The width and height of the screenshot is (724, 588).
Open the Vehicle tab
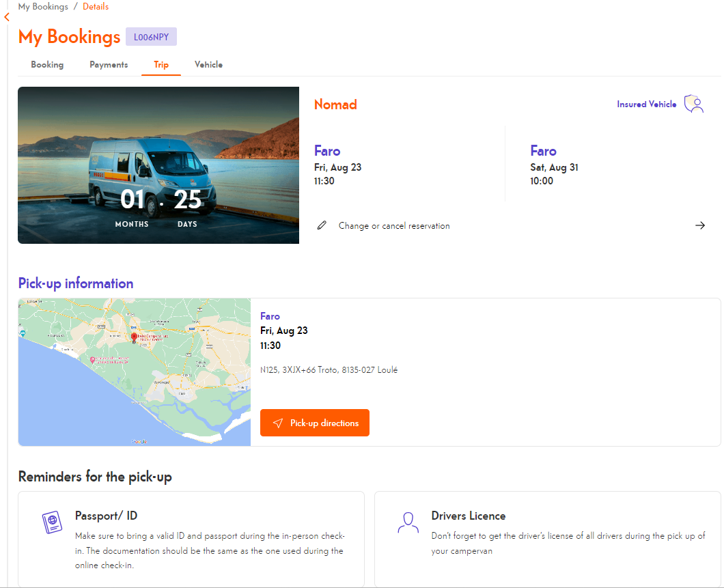pyautogui.click(x=208, y=65)
